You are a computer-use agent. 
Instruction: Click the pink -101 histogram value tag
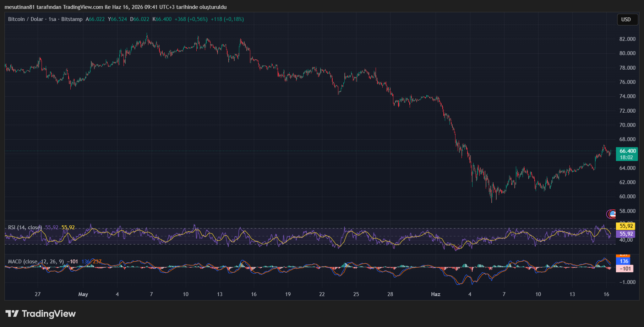(x=625, y=269)
